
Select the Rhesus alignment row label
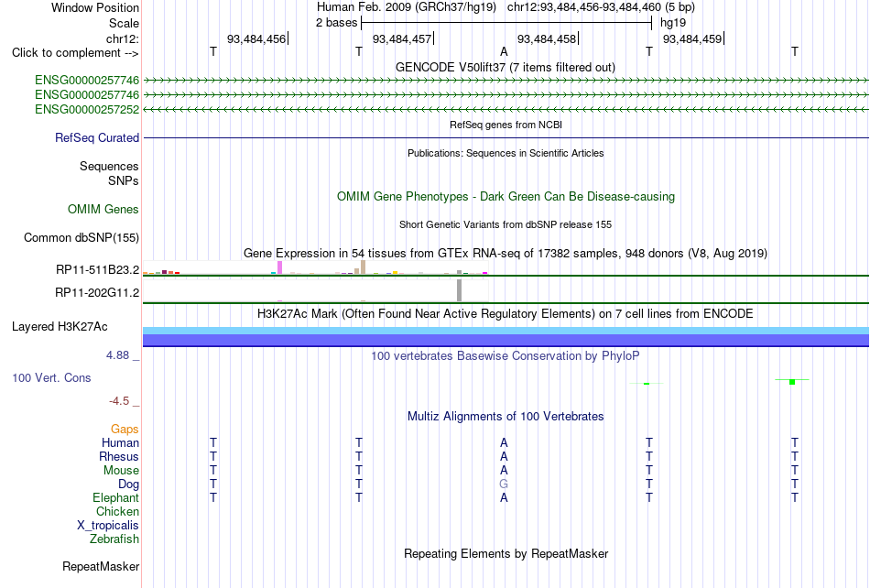click(119, 456)
